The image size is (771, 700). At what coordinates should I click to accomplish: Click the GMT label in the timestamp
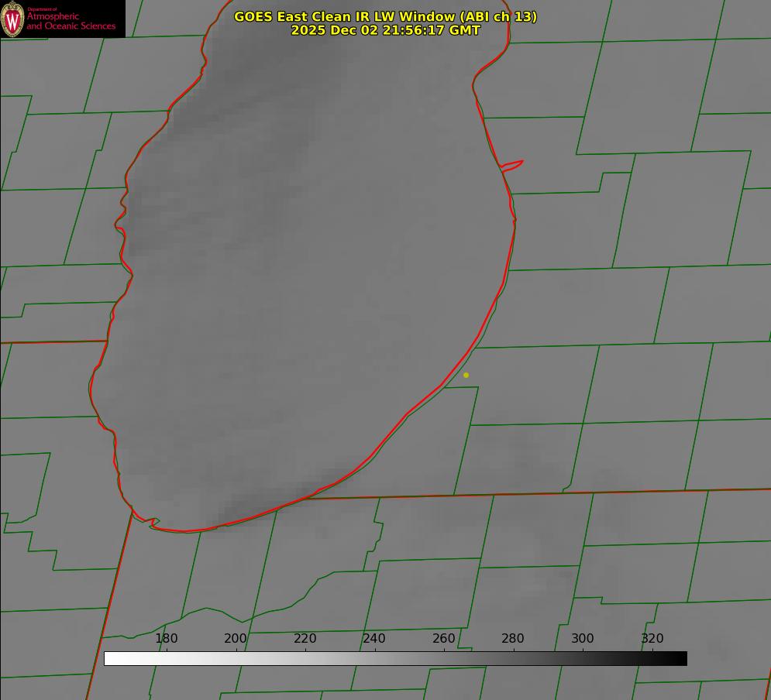point(463,30)
